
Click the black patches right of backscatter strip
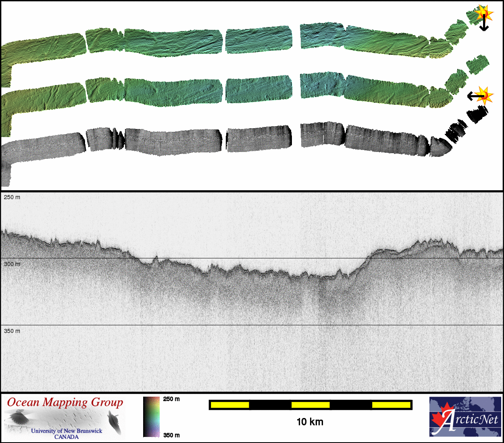click(477, 114)
